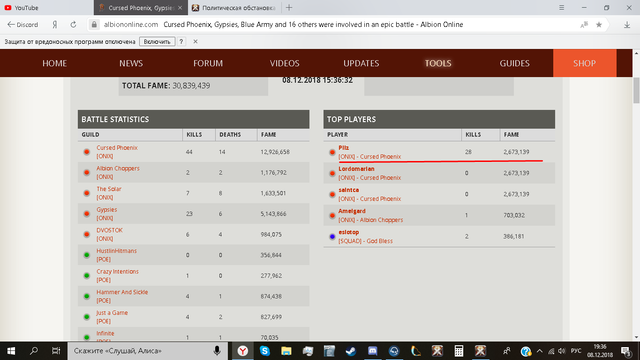Open player eslotop profile link
The height and width of the screenshot is (360, 640).
[349, 232]
